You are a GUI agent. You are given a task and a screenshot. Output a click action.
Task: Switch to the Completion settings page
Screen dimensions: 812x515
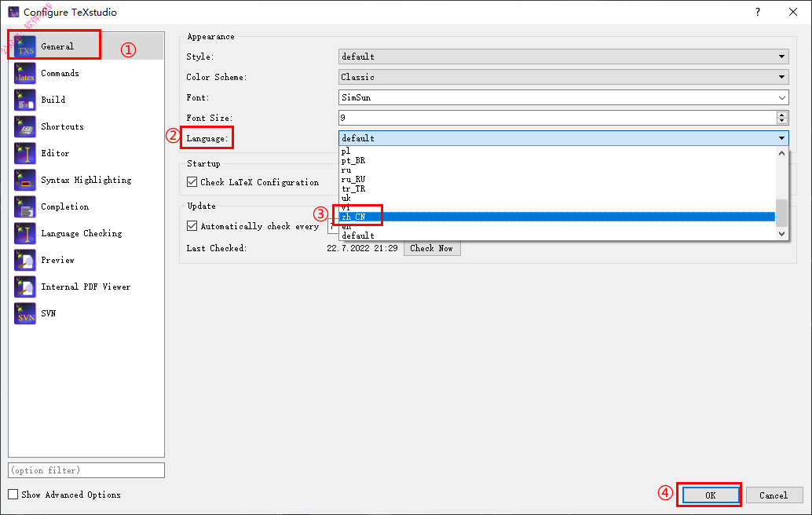64,206
